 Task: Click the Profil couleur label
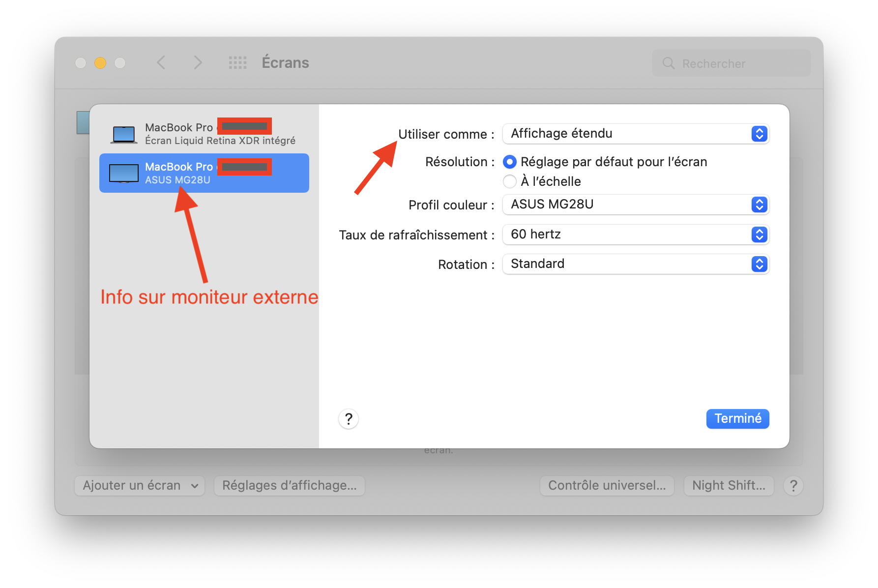pos(451,205)
